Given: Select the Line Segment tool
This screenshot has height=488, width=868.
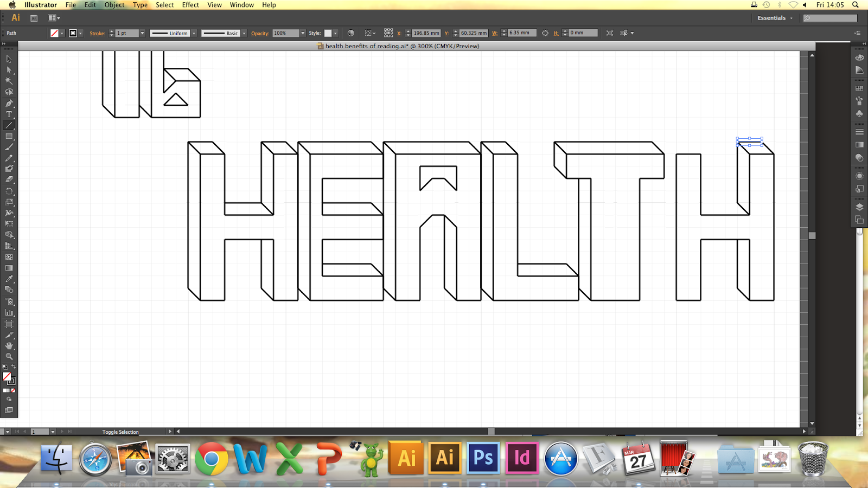Looking at the screenshot, I should 9,125.
